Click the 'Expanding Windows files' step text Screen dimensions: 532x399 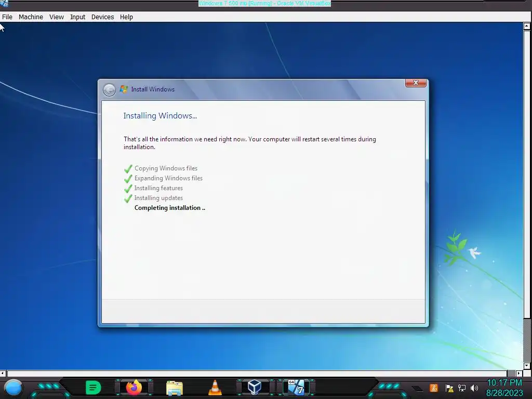168,178
